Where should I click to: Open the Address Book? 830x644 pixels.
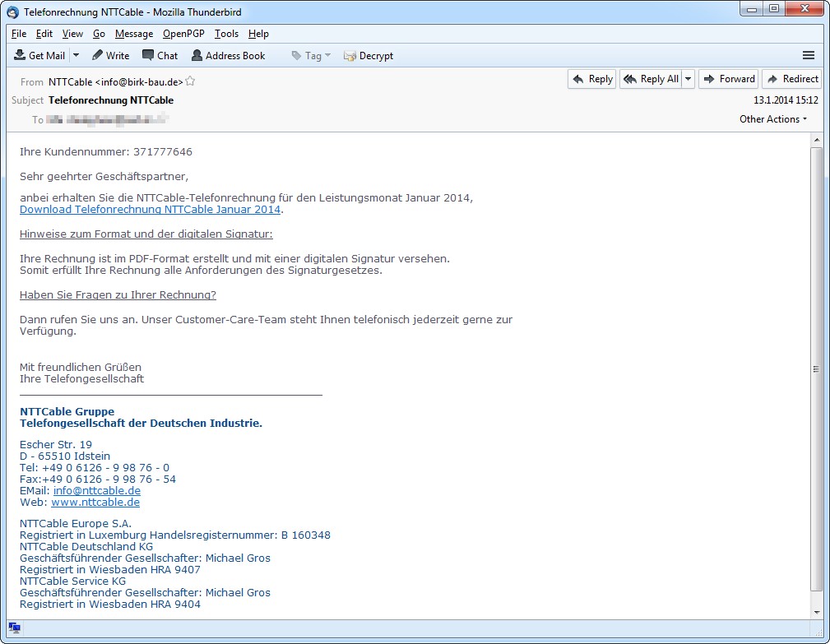click(228, 55)
